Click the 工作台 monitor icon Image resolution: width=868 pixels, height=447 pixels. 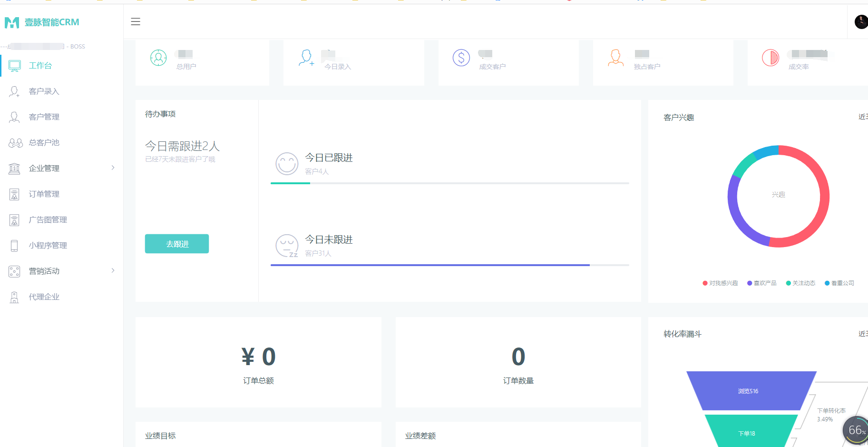(x=15, y=66)
